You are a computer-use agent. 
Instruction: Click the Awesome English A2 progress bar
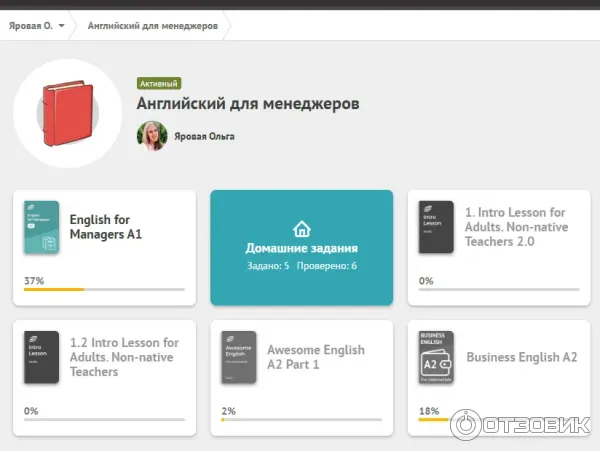pos(302,420)
